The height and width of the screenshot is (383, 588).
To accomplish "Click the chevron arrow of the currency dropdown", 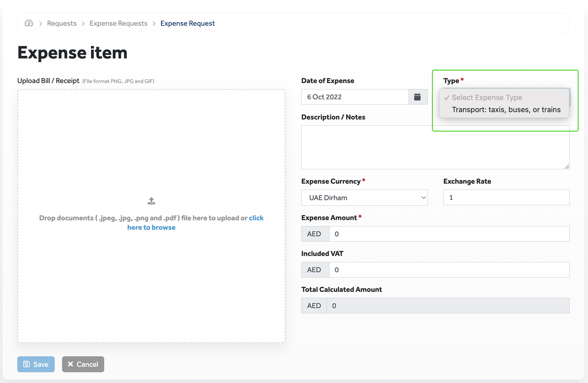I will [423, 198].
